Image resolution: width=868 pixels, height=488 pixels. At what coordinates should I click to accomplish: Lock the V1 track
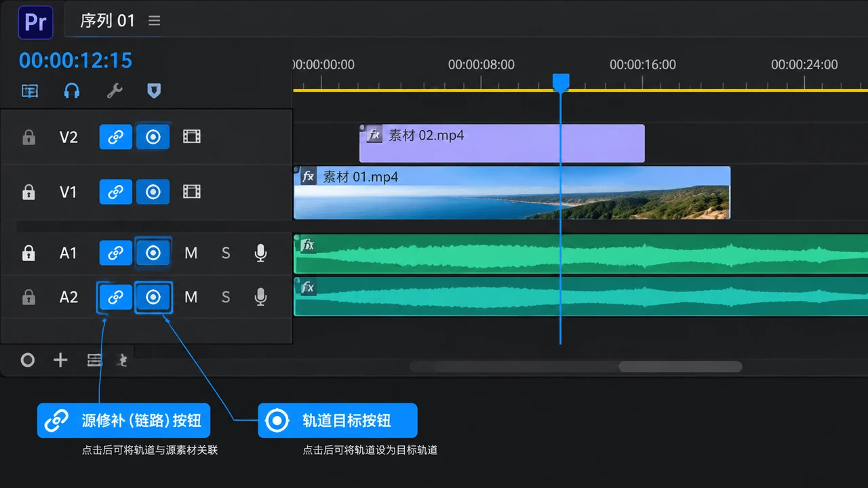point(28,192)
